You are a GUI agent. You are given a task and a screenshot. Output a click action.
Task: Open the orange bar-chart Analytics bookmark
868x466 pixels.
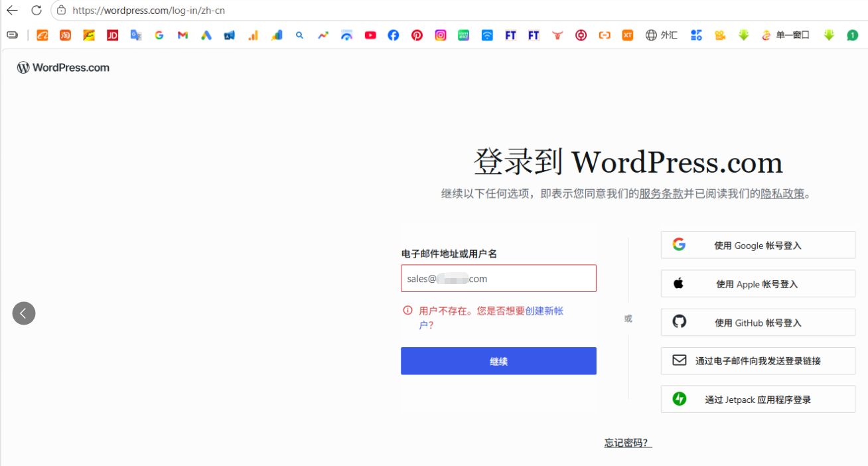[253, 35]
